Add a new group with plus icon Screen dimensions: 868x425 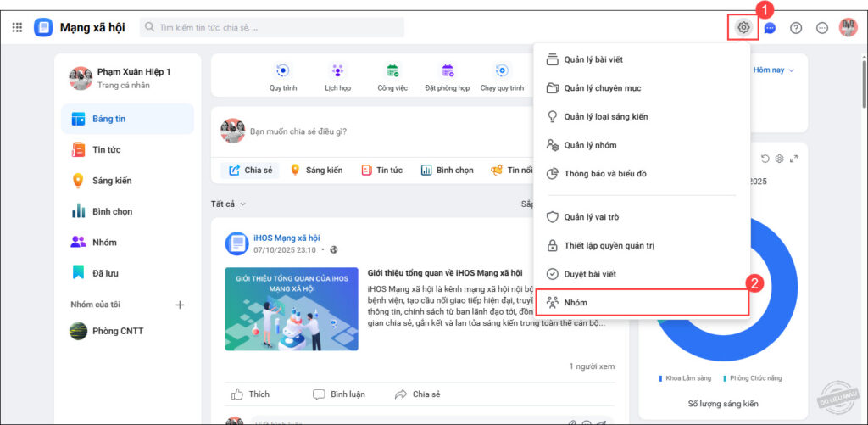(x=180, y=305)
